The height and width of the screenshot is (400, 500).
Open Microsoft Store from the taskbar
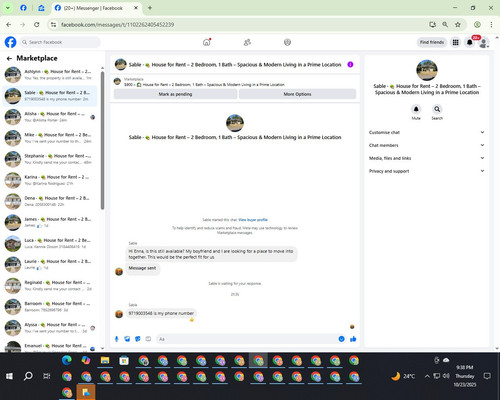point(124,360)
